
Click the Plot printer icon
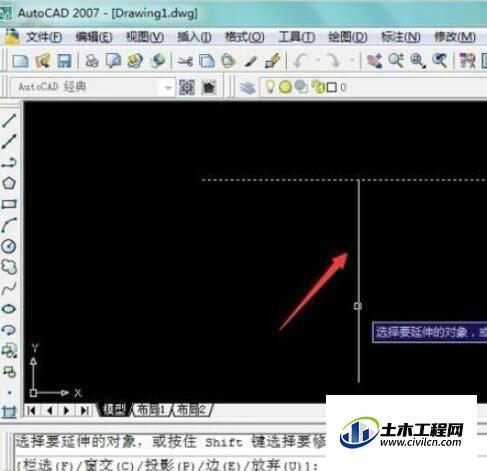point(92,61)
